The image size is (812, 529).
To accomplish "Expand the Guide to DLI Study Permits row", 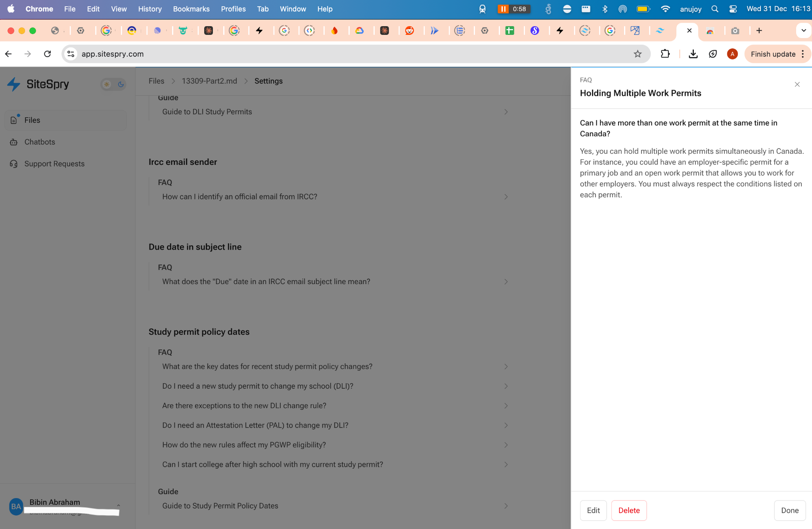I will coord(506,112).
